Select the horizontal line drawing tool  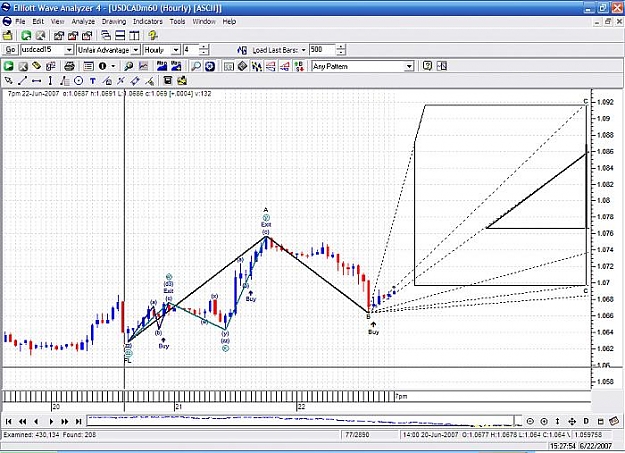36,81
